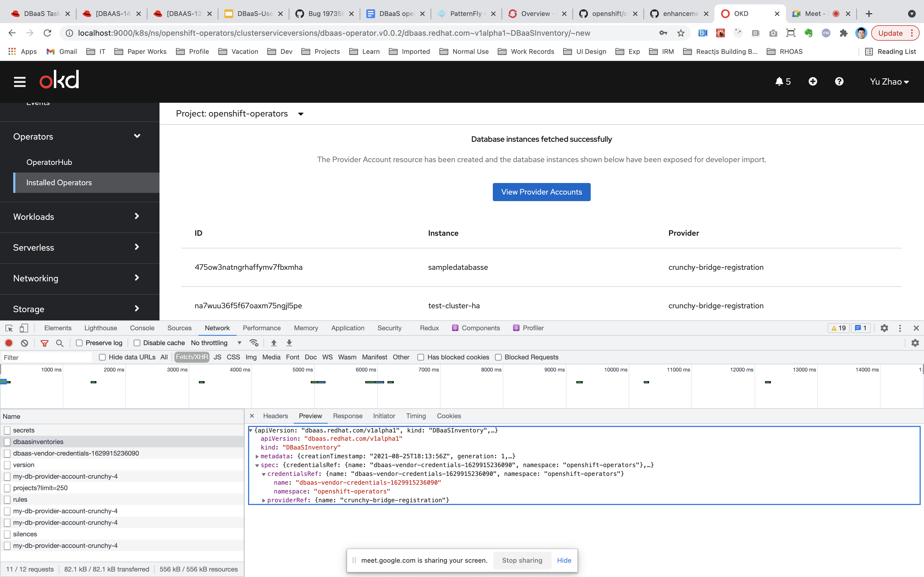Open the network filter search
Viewport: 924px width, 577px height.
[60, 343]
